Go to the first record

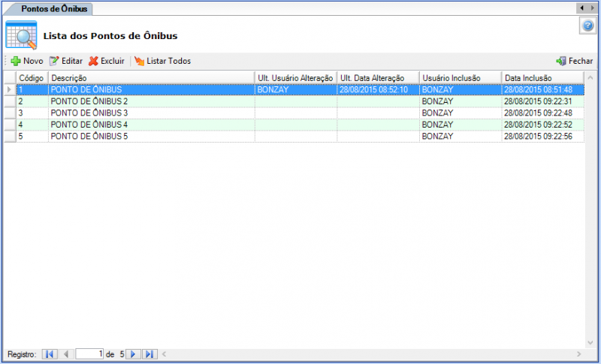[x=50, y=353]
